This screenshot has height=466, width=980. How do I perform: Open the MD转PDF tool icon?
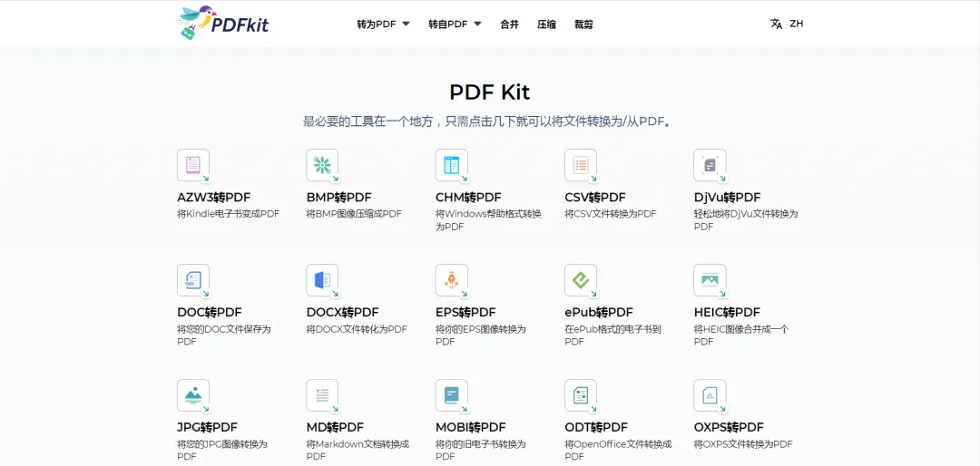click(x=322, y=395)
